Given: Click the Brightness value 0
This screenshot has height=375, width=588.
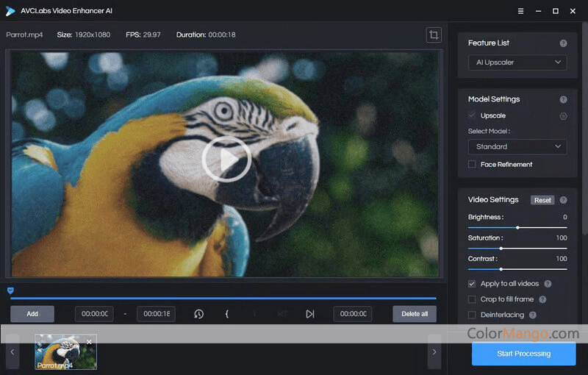Looking at the screenshot, I should pos(564,217).
